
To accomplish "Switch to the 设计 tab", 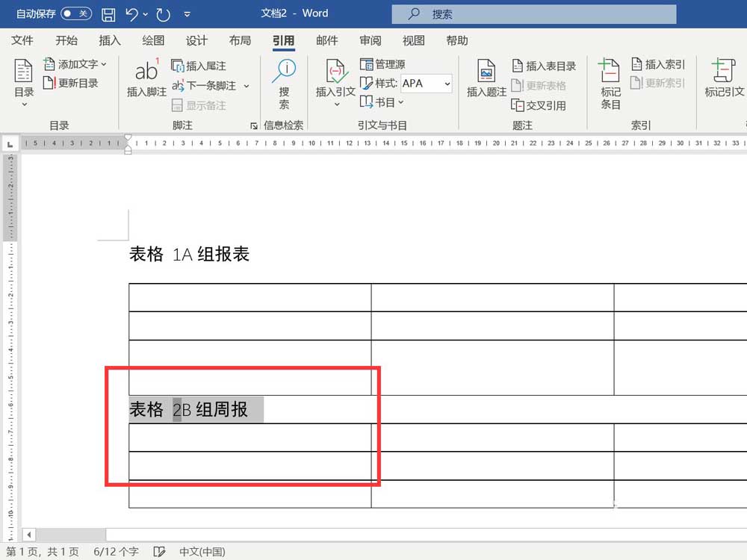I will tap(196, 40).
